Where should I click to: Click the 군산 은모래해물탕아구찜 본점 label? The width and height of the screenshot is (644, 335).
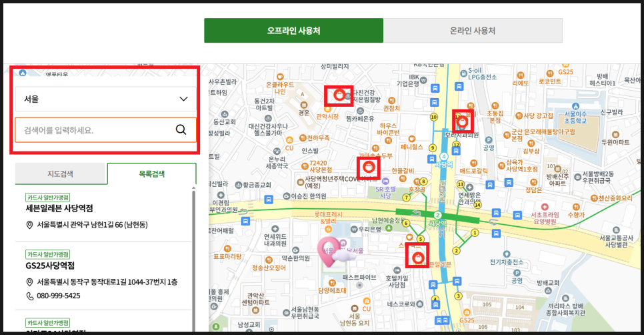[x=543, y=135]
